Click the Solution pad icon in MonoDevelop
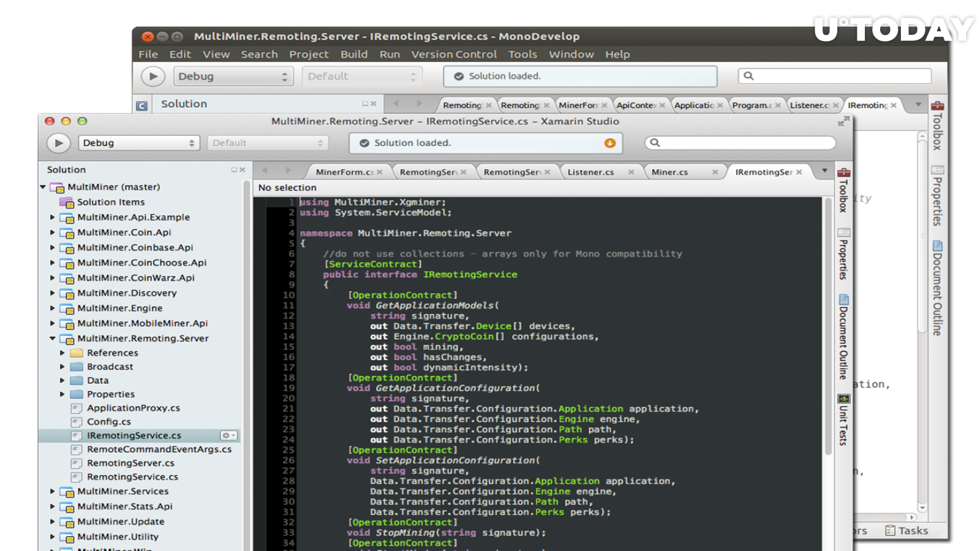This screenshot has width=980, height=551. coord(141,105)
